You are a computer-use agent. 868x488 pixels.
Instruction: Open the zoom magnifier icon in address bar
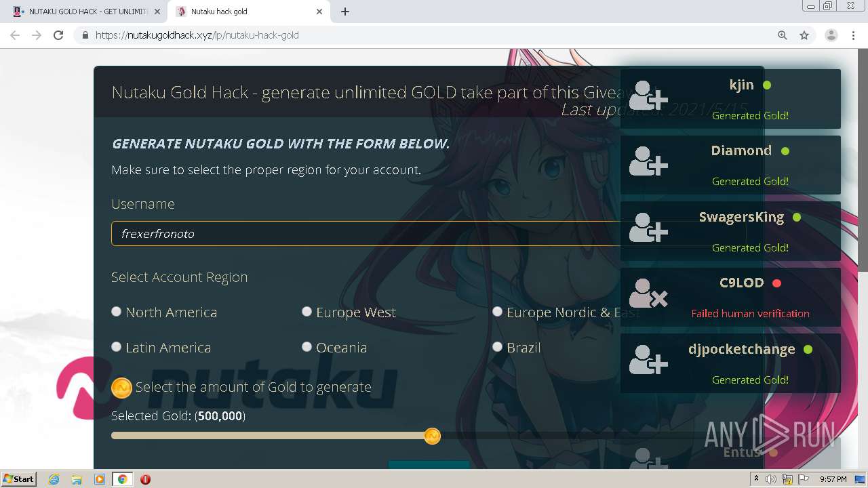783,35
